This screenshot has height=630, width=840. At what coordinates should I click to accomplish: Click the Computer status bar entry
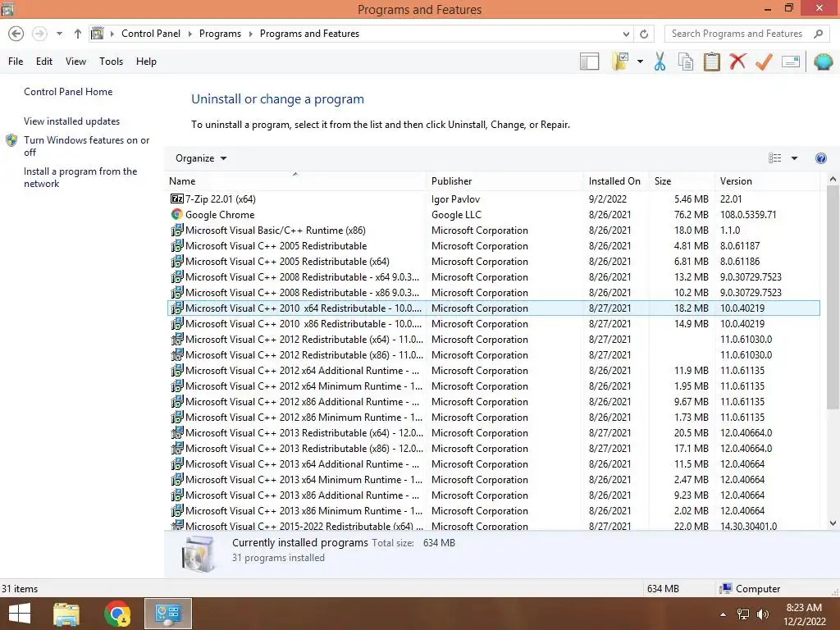tap(750, 589)
